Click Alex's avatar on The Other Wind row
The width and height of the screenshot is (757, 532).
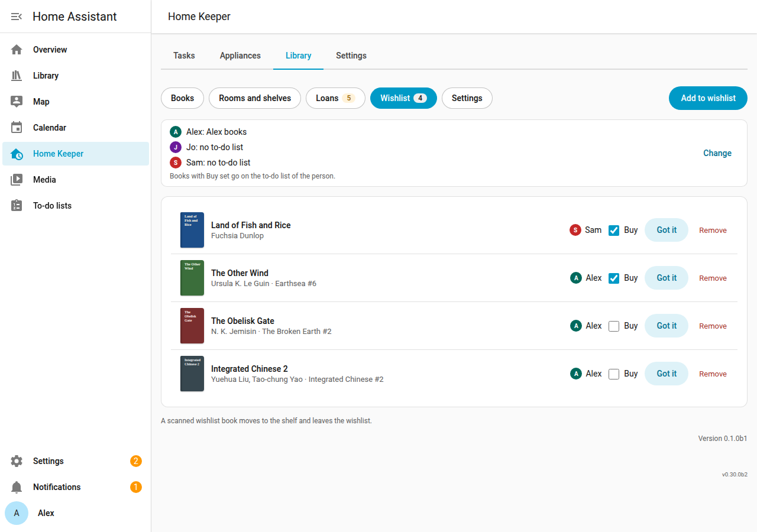pos(576,278)
